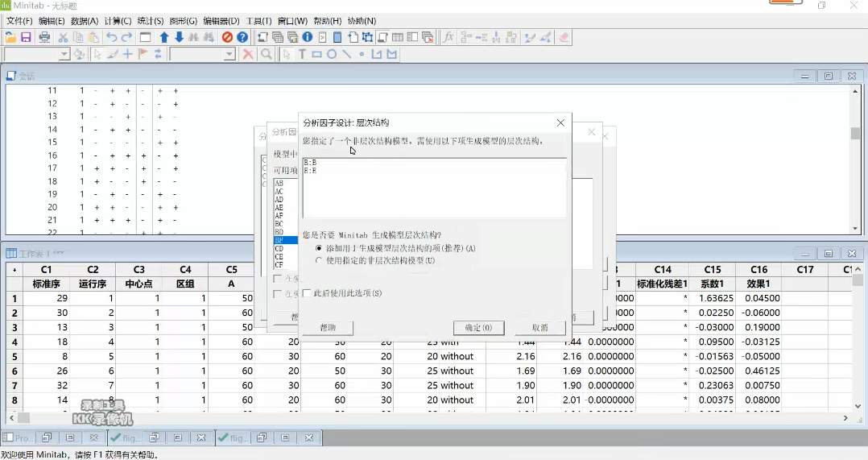Undo the last action in the toolbar

(x=111, y=37)
